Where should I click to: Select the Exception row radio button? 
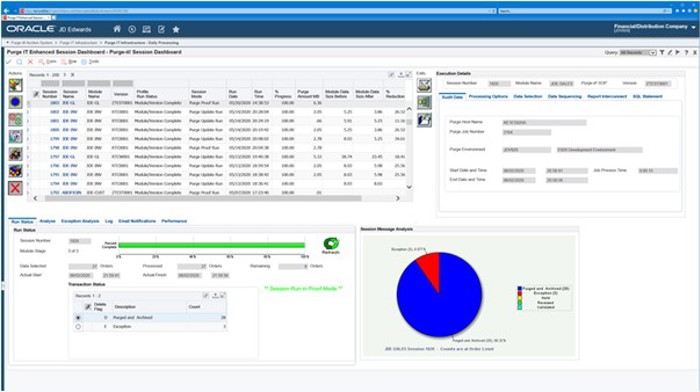(78, 327)
